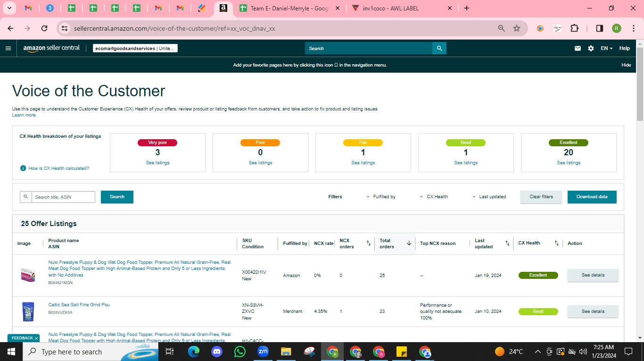The image size is (644, 361).
Task: Open the Celtic Sea Salt Fine Grnd product link
Action: [x=79, y=305]
